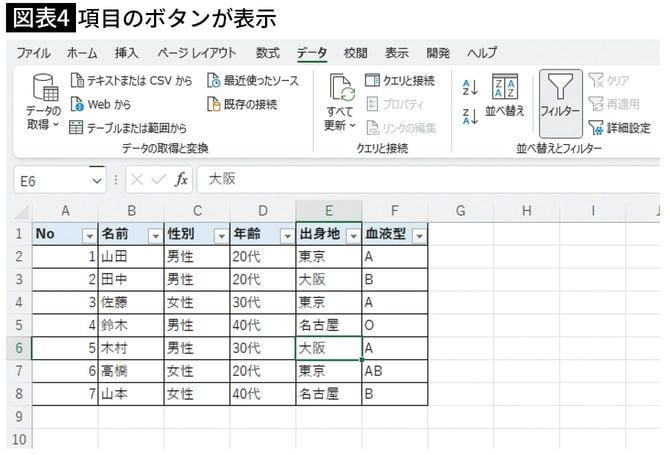This screenshot has width=670, height=455.
Task: Select column A header
Action: coord(65,211)
